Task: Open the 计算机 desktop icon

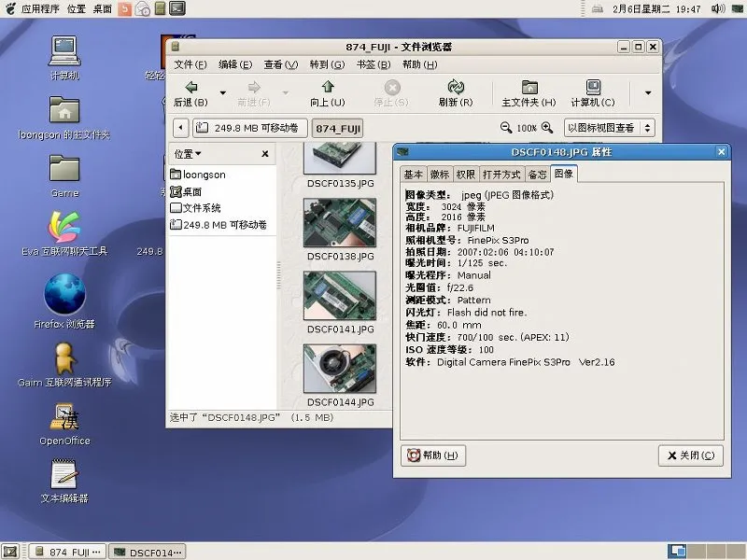Action: 64,58
